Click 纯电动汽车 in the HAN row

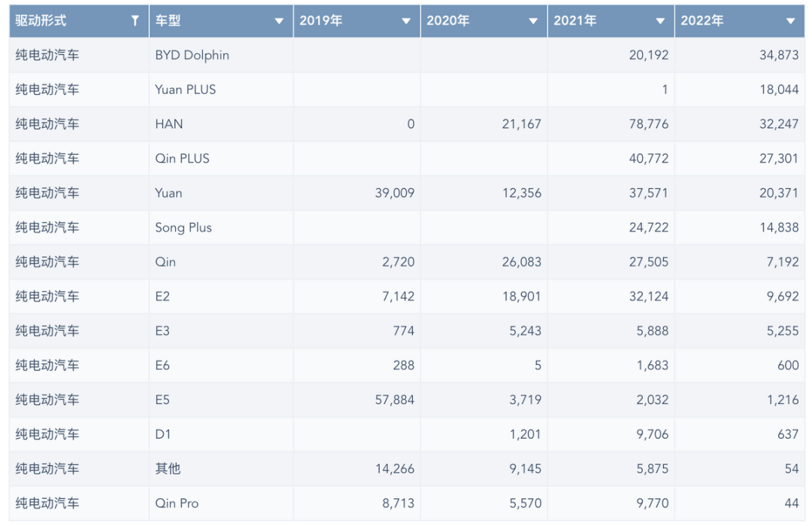pyautogui.click(x=47, y=124)
